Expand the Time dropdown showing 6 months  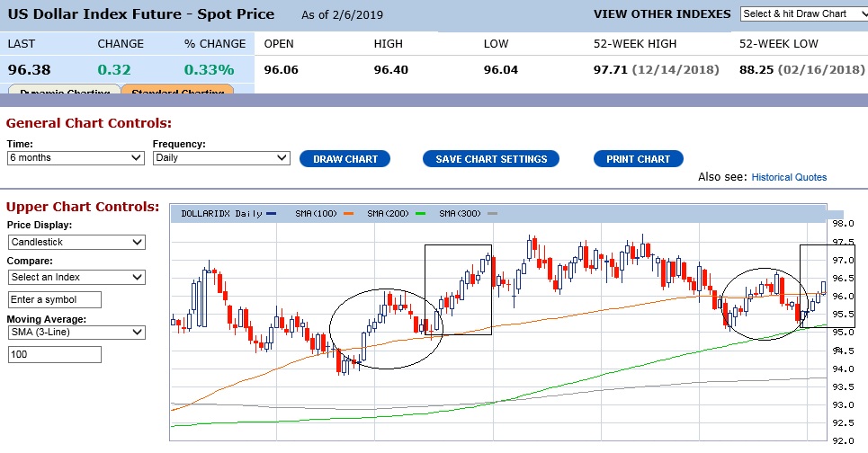(x=76, y=157)
